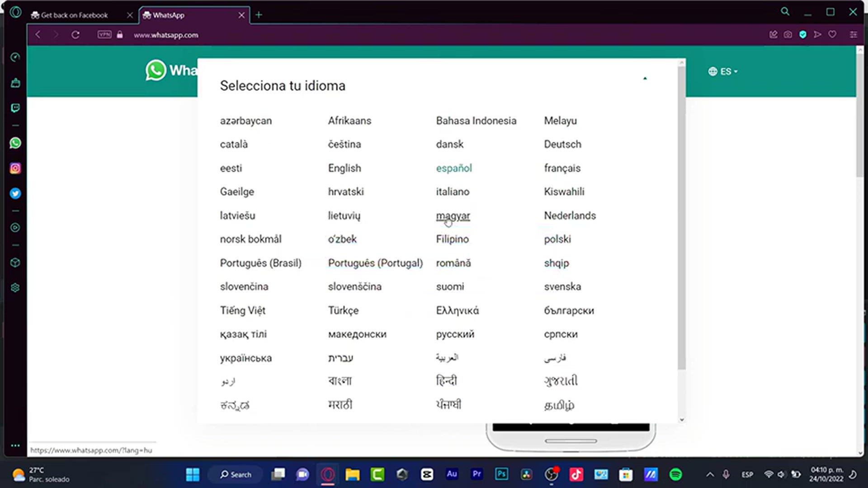Screen dimensions: 868x488
Task: Open the ES language dropdown
Action: pos(723,71)
